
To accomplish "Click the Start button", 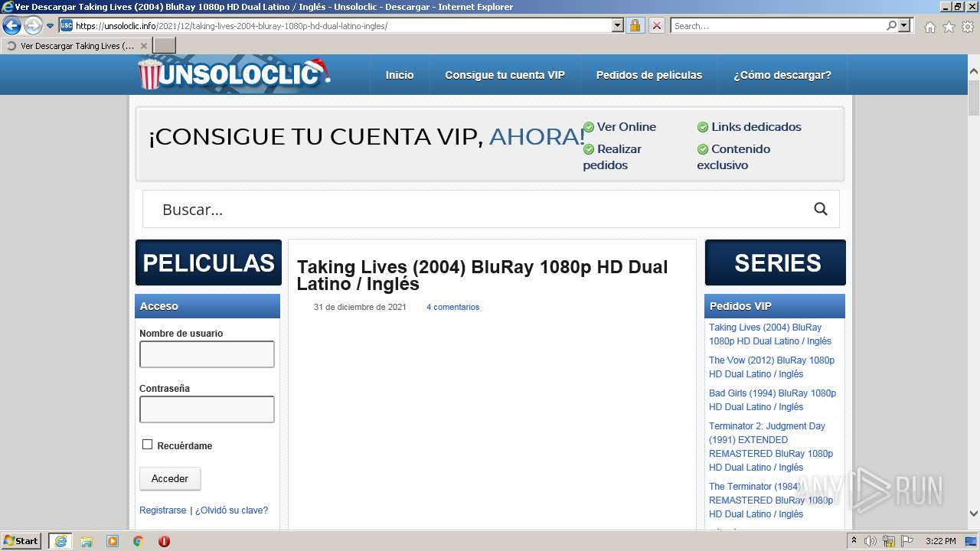I will tap(21, 541).
